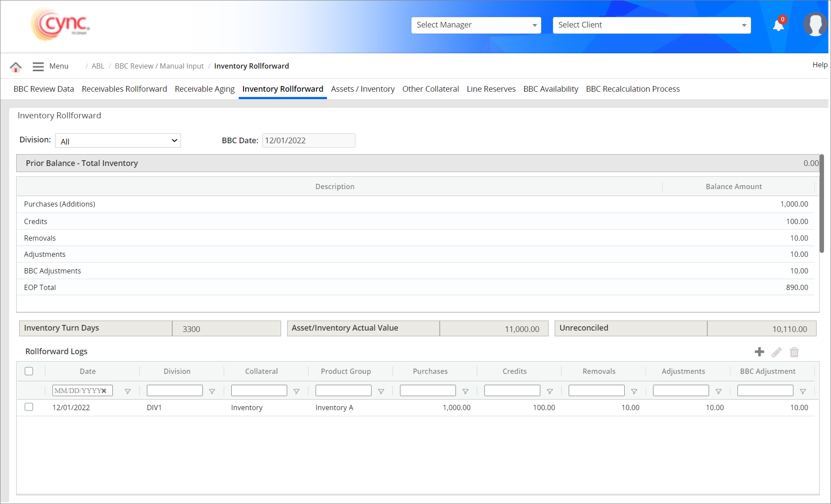Open the Purchases column filter icon
Screen dimensions: 831x504
466,391
